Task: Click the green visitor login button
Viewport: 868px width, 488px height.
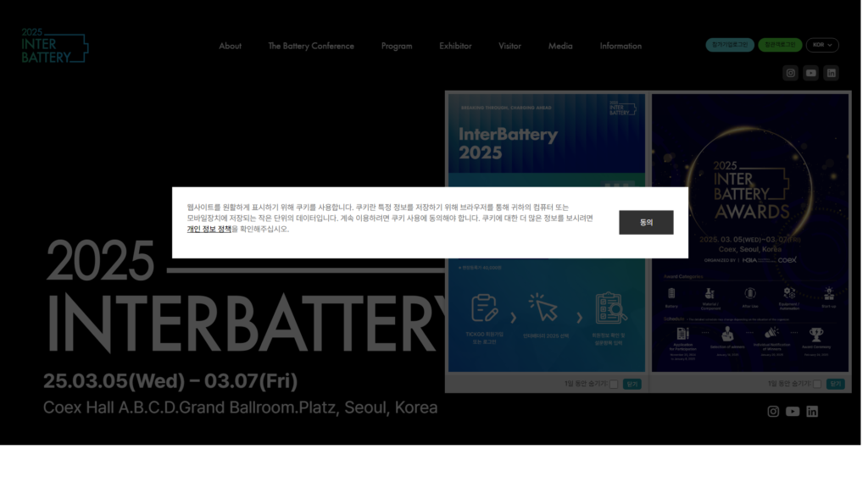Action: pos(780,45)
